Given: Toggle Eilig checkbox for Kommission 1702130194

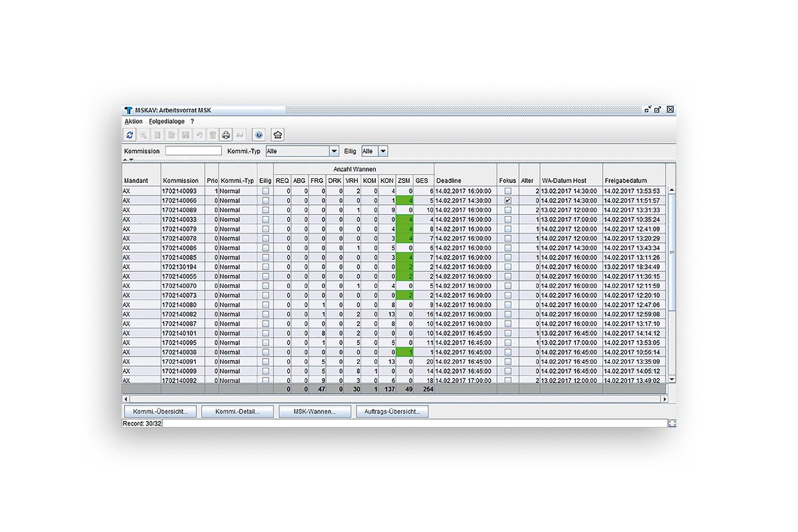Looking at the screenshot, I should (265, 267).
